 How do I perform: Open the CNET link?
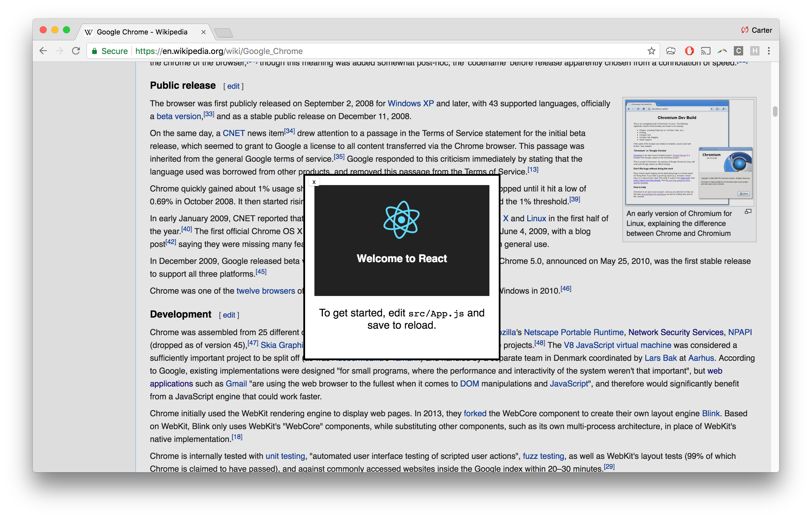[234, 133]
